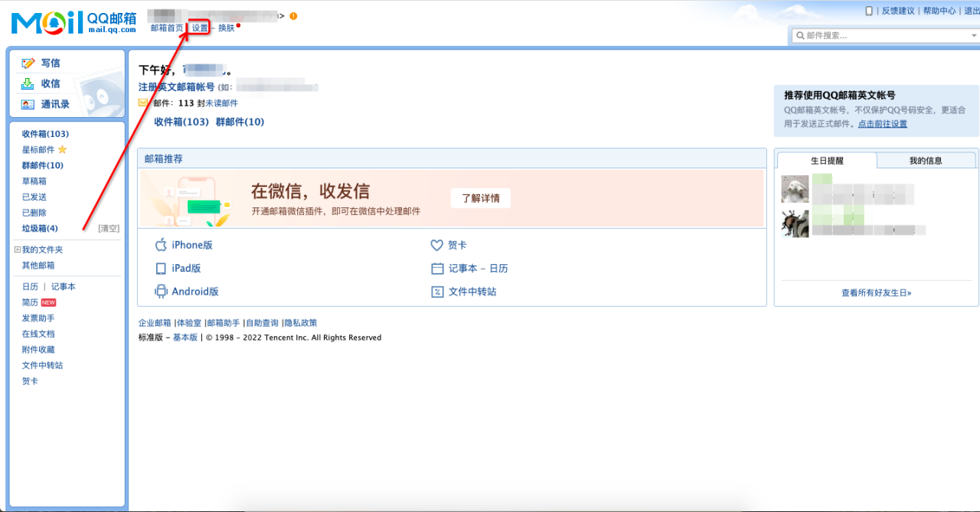Click the tablet icon for iPad版
The width and height of the screenshot is (980, 512).
(161, 269)
